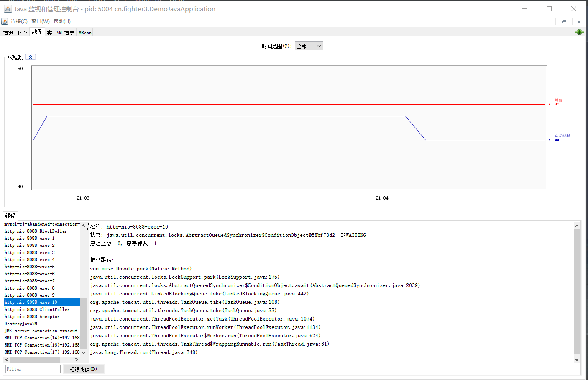Select thread http-nio-8088-exec-10
588x380 pixels.
[x=42, y=302]
